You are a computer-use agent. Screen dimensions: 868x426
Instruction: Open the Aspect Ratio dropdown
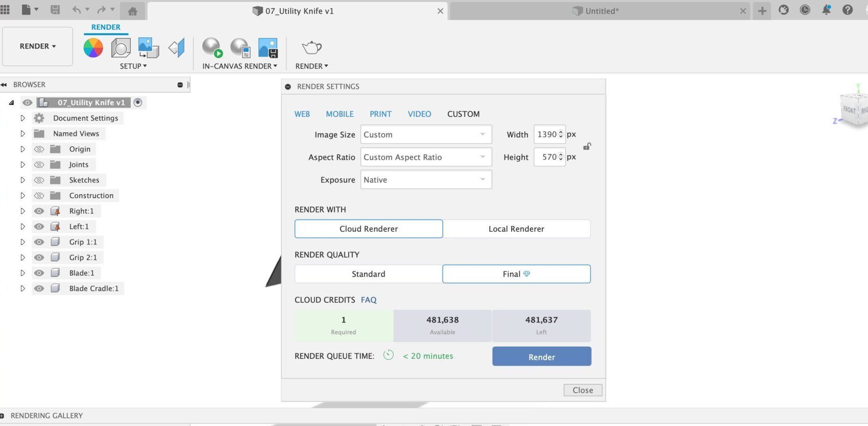[426, 157]
